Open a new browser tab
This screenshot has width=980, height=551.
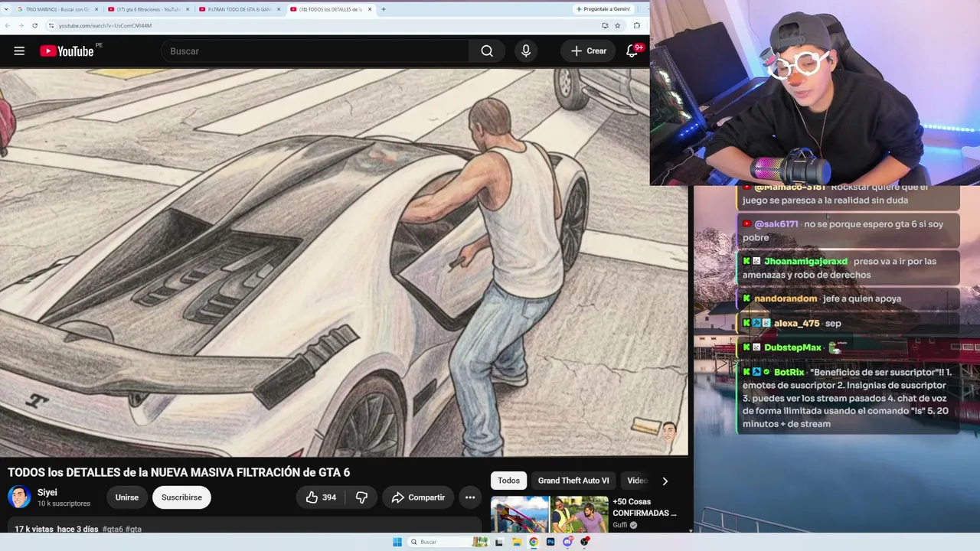tap(383, 9)
